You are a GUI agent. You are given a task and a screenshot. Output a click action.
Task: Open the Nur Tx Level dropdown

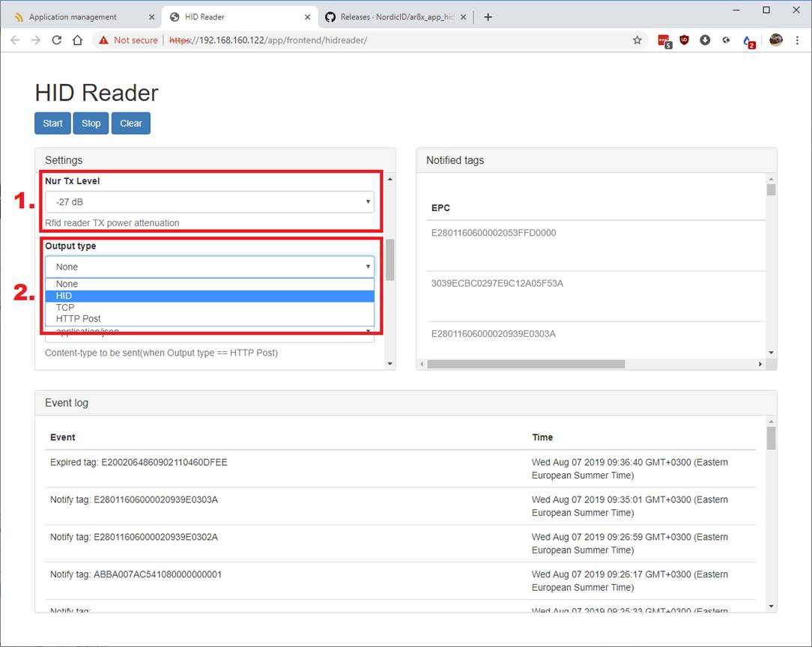[210, 202]
